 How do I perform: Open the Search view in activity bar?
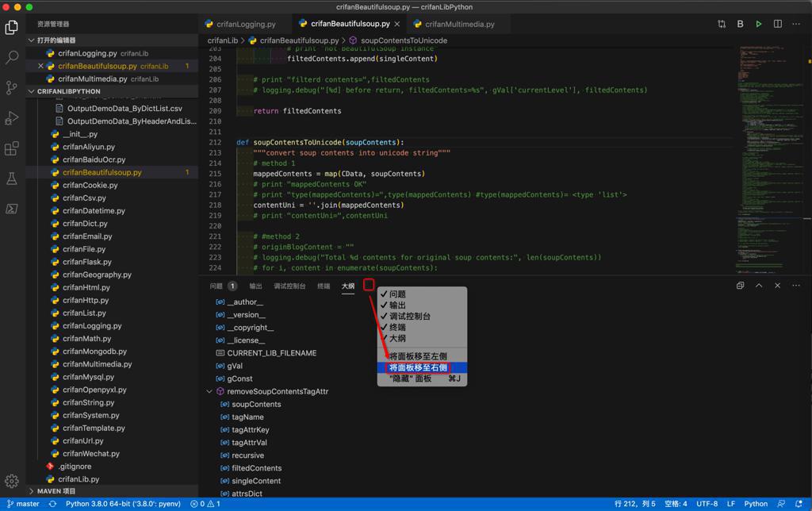tap(12, 58)
